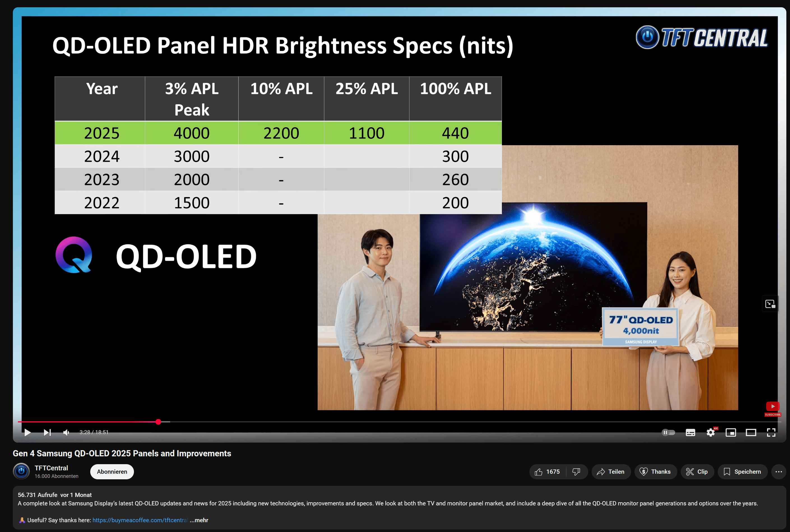This screenshot has height=532, width=790.
Task: Click video title Gen 4 Samsung QD-OLED
Action: (x=122, y=453)
